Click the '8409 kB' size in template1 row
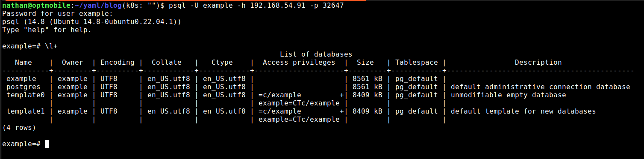This screenshot has height=159, width=644. click(368, 111)
